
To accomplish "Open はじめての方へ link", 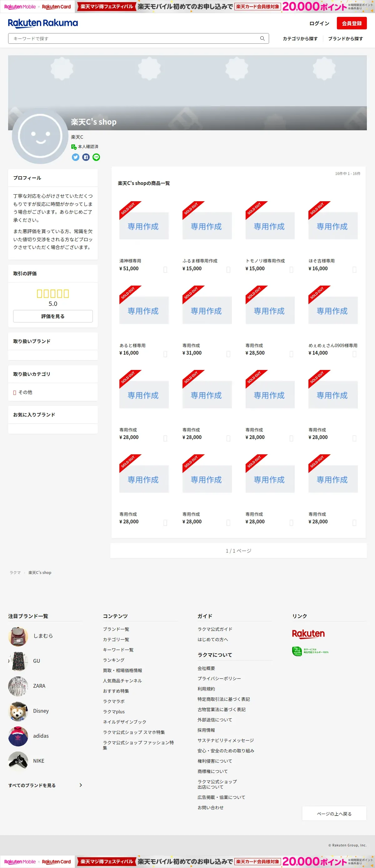I will 212,640.
